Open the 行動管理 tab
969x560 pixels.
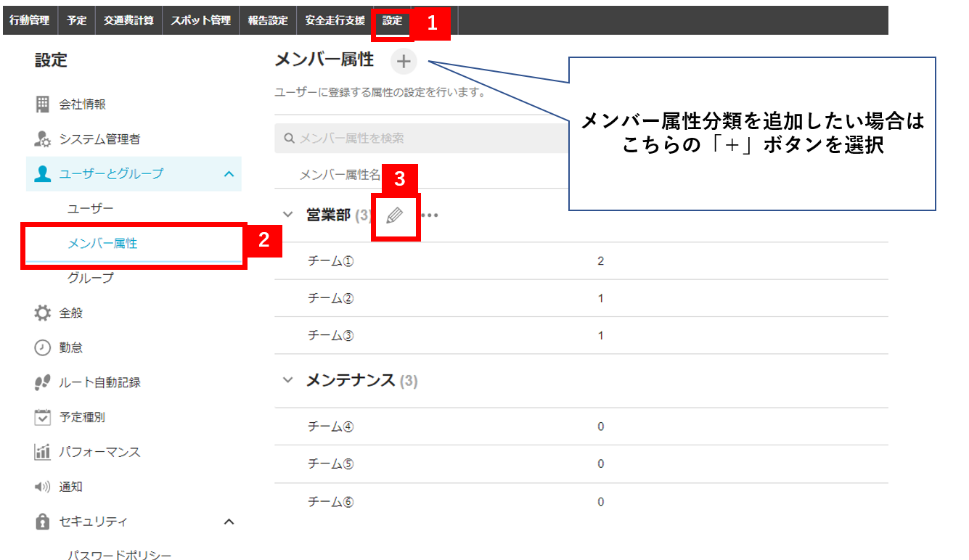(30, 20)
